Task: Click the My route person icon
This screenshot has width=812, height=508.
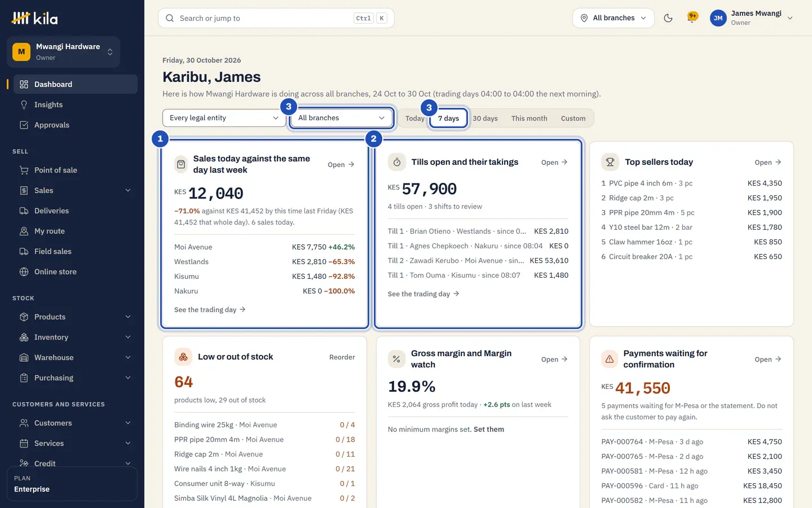Action: pyautogui.click(x=24, y=231)
